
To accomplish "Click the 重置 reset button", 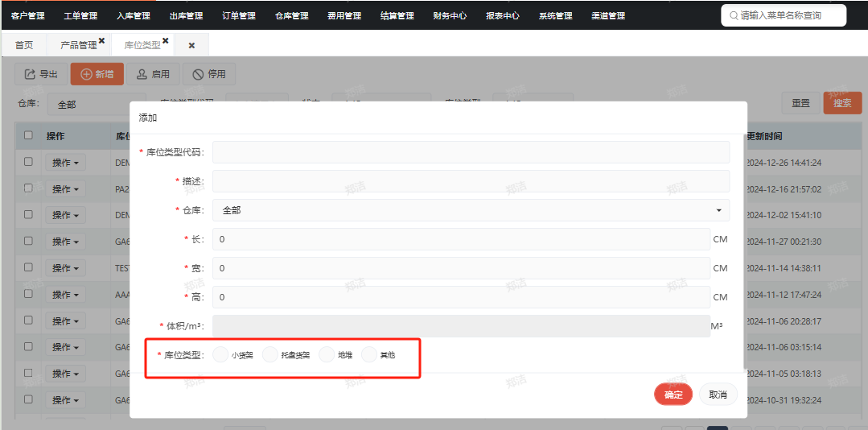I will (800, 103).
